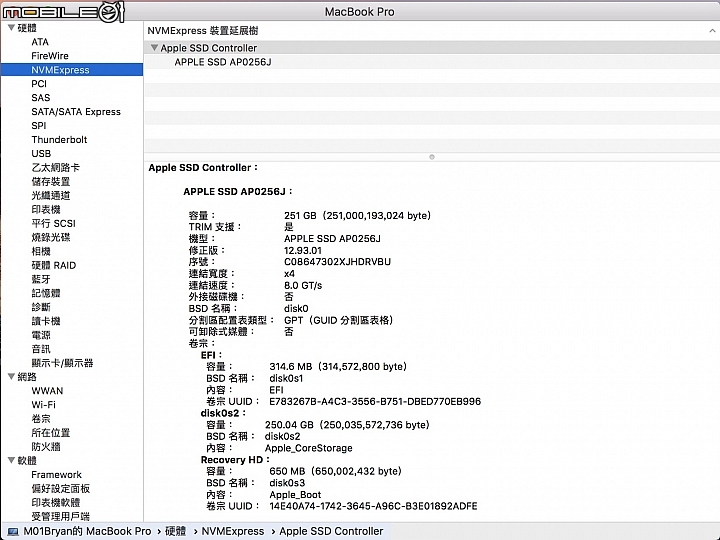This screenshot has width=720, height=540.
Task: Collapse the 硬體 hardware section triangle
Action: (11, 28)
